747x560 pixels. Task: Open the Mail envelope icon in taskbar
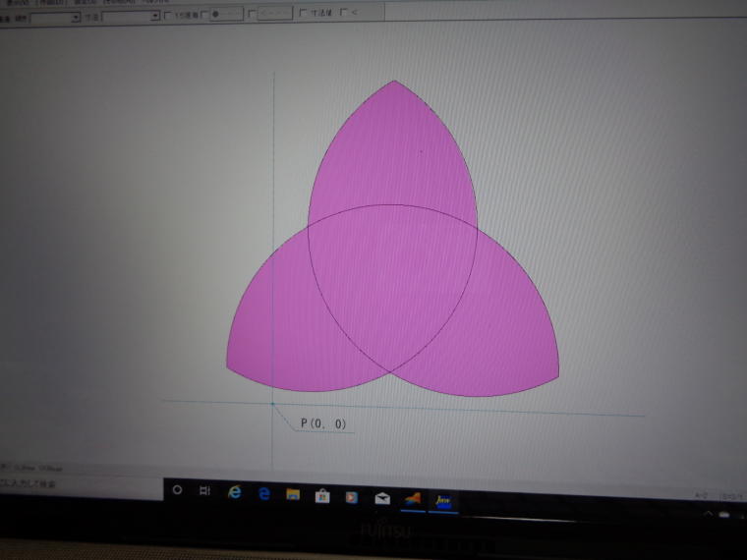click(x=381, y=498)
